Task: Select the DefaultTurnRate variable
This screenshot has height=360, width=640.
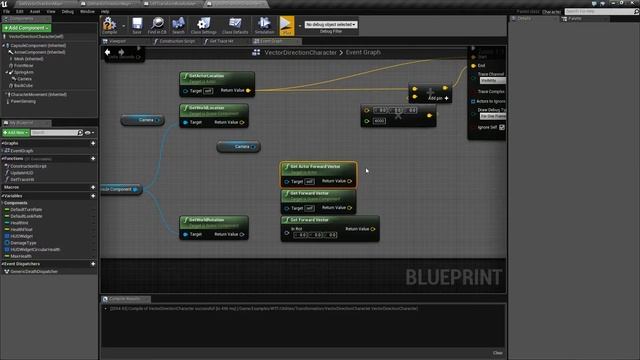Action: [x=26, y=210]
